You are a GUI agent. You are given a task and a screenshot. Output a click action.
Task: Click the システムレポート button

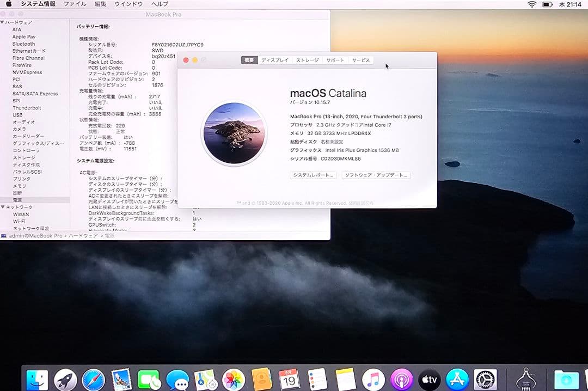pos(313,175)
